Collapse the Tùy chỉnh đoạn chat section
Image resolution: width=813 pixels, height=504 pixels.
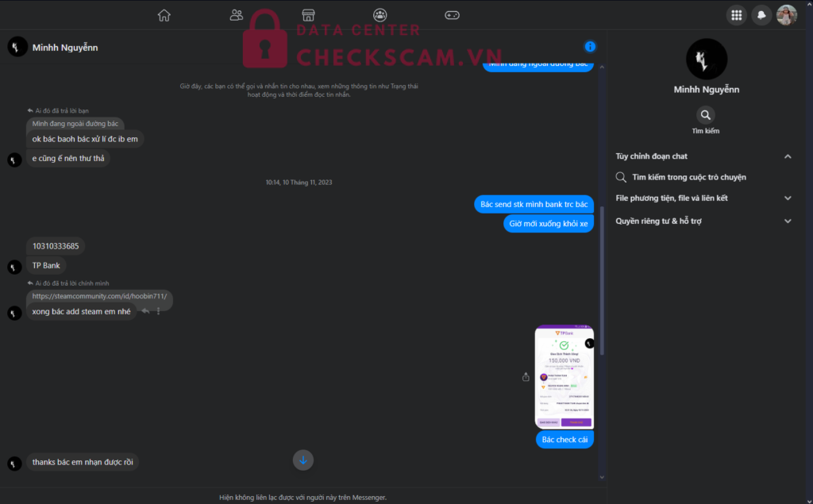tap(788, 156)
